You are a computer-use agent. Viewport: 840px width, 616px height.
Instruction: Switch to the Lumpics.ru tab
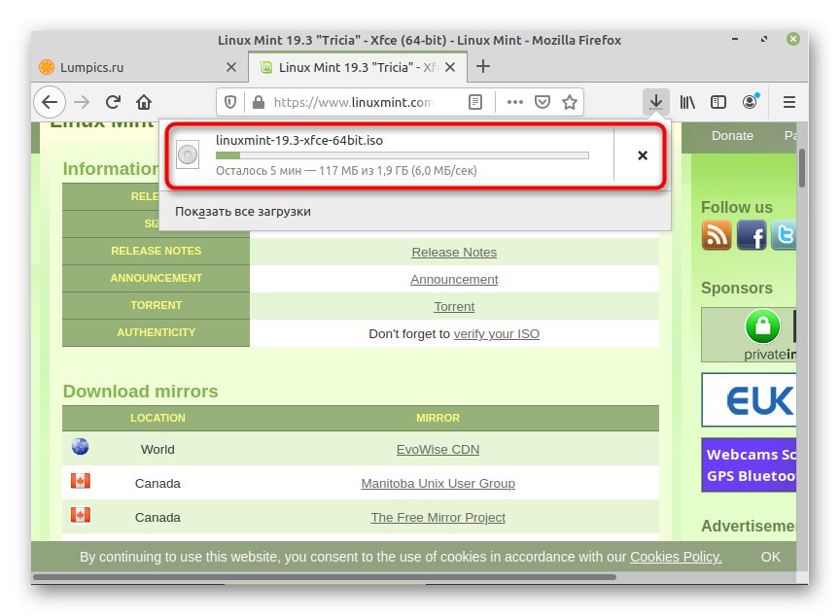tap(138, 67)
